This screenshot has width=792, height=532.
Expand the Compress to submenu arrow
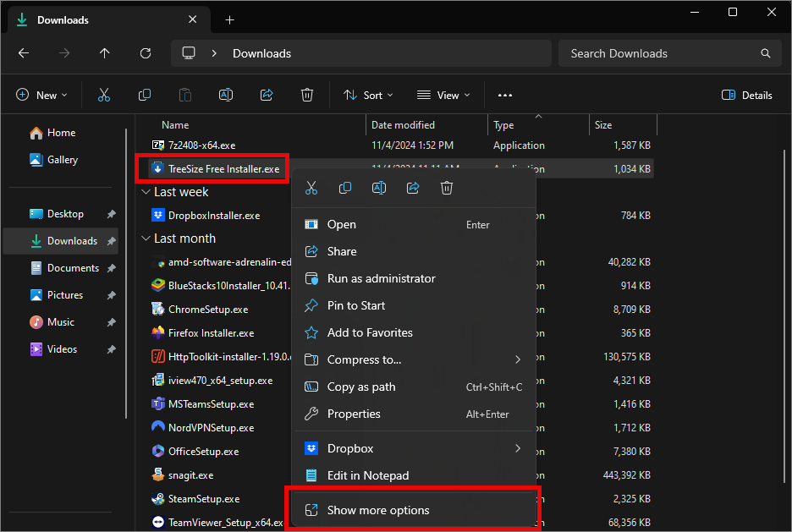click(518, 359)
